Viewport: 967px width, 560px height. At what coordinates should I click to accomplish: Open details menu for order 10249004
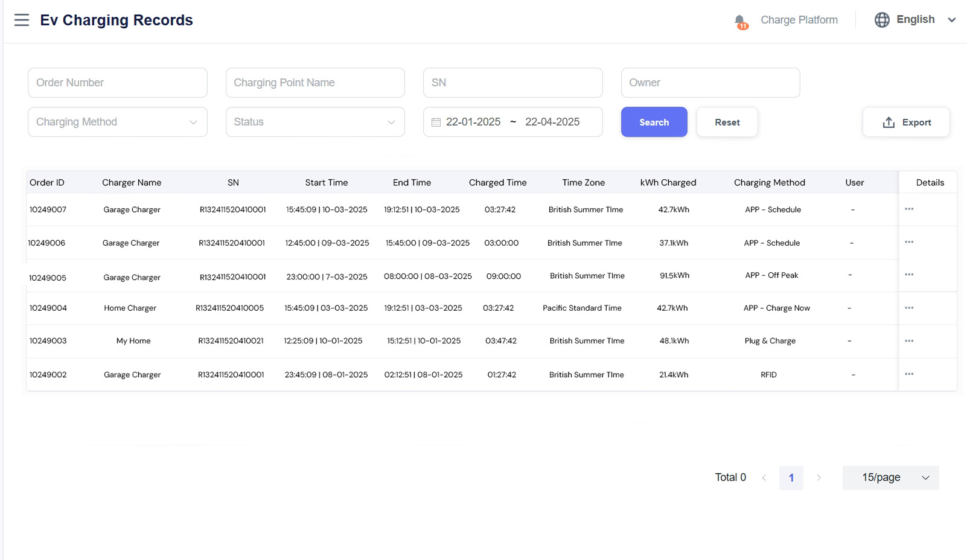click(909, 308)
